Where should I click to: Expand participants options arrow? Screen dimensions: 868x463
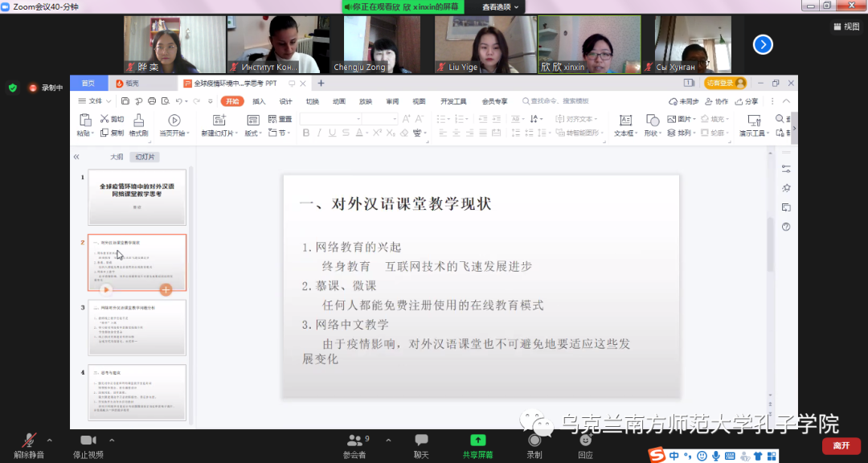point(388,440)
